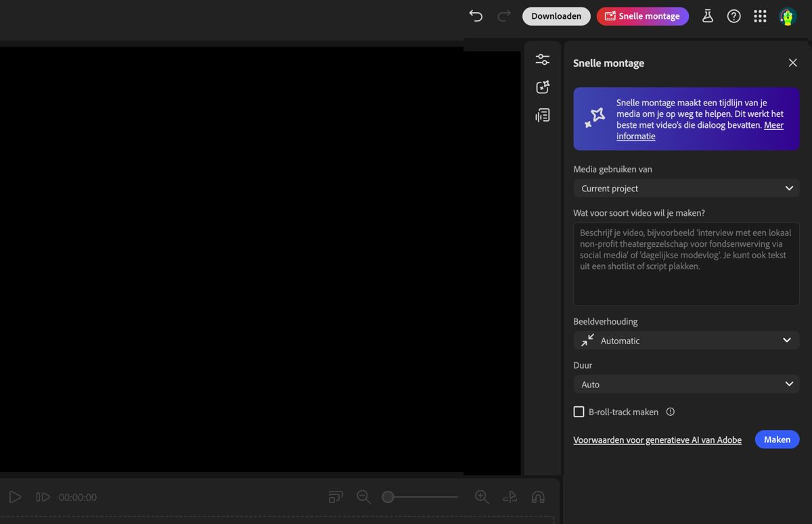Open the Snelle montage sidebar panel icon
Screen dimensions: 812x524
[x=542, y=87]
